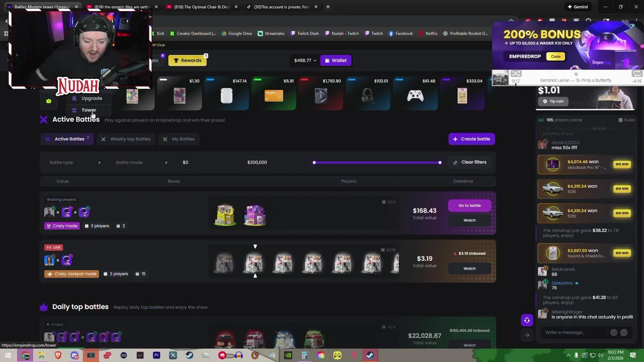Open Chrome from the taskbar
The height and width of the screenshot is (362, 644).
tap(26, 355)
